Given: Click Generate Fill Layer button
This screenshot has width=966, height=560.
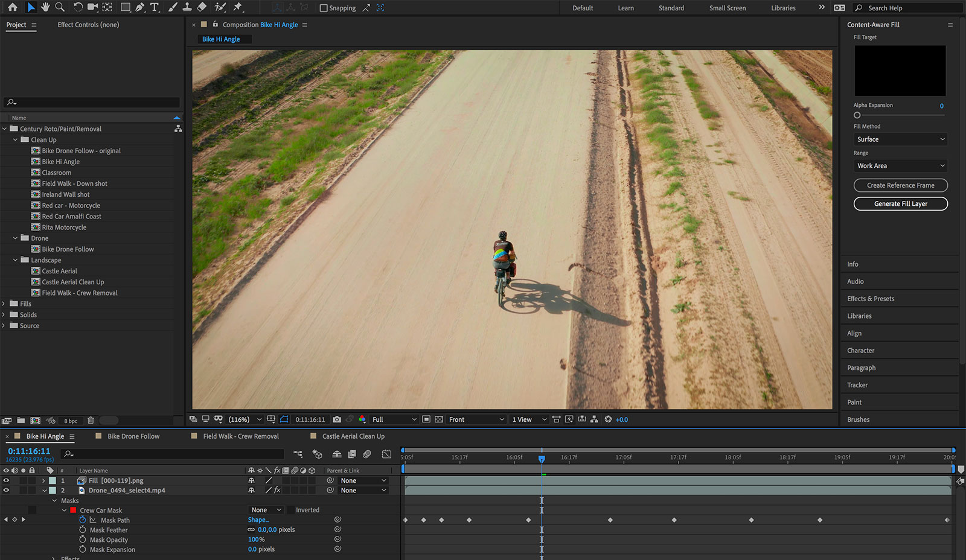Looking at the screenshot, I should point(900,204).
